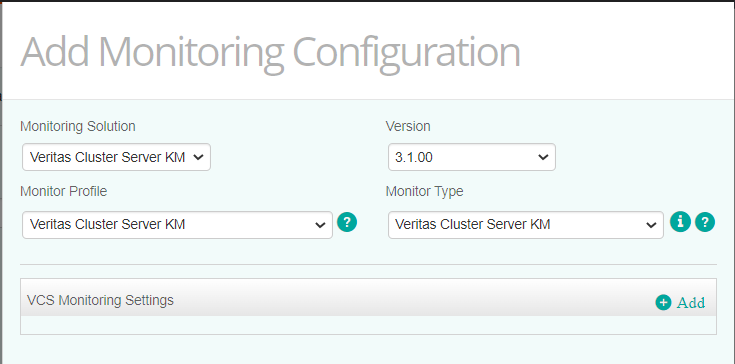Viewport: 735px width, 364px height.
Task: Expand the Monitor Type dropdown
Action: point(525,225)
